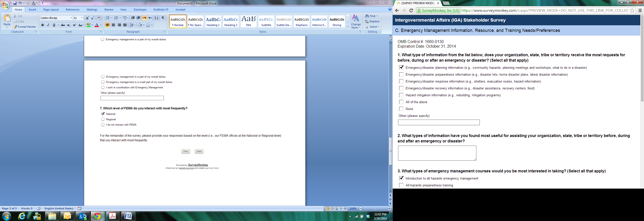Click the Next button in the survey

[199, 151]
